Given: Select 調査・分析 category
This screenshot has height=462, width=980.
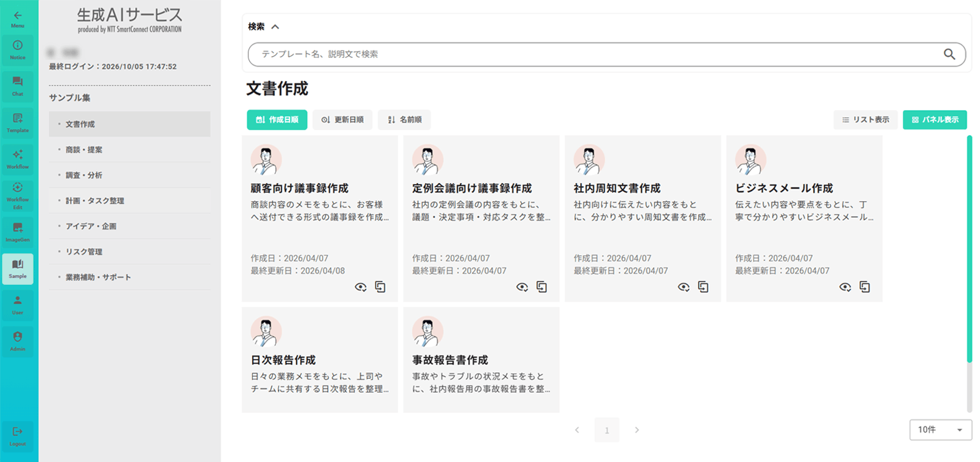Looking at the screenshot, I should (130, 175).
